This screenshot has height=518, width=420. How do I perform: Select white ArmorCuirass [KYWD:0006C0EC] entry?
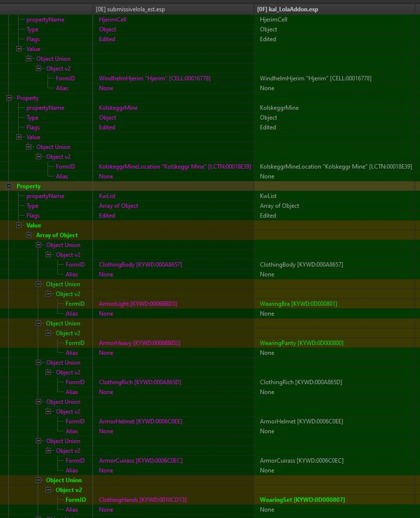(302, 461)
